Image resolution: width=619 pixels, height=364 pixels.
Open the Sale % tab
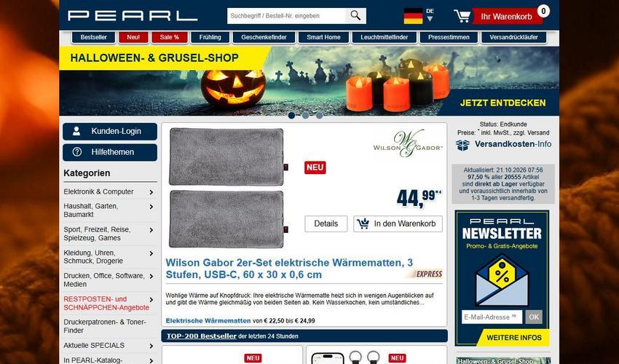coord(170,37)
